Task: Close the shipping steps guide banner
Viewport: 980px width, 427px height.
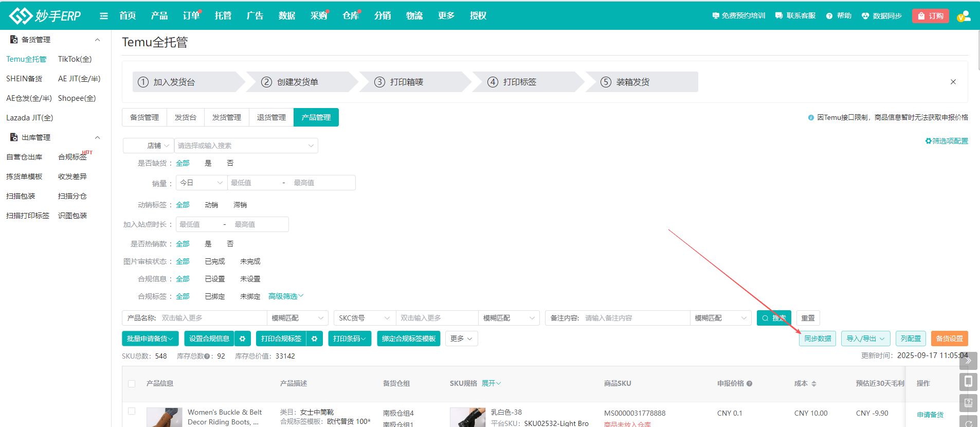Action: tap(953, 82)
